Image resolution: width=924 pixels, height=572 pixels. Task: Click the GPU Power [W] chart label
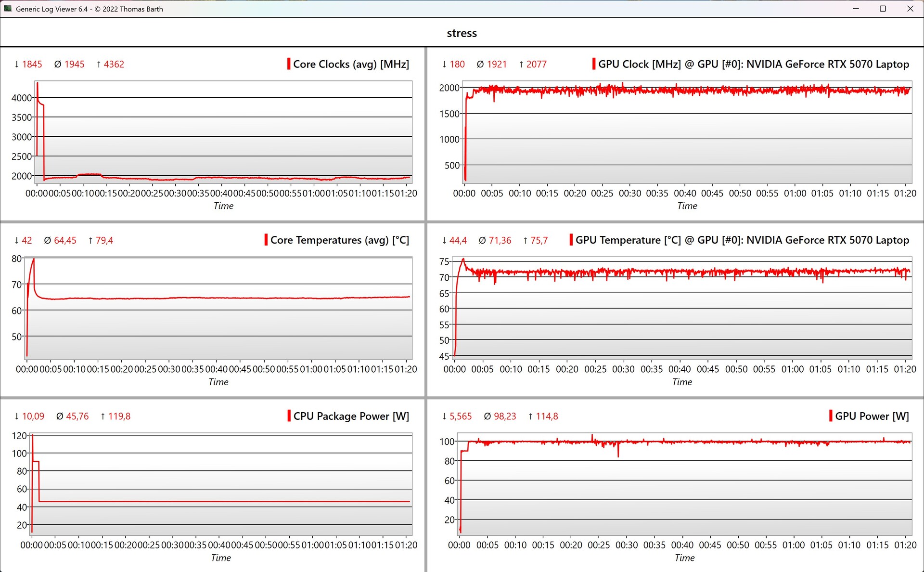point(872,416)
